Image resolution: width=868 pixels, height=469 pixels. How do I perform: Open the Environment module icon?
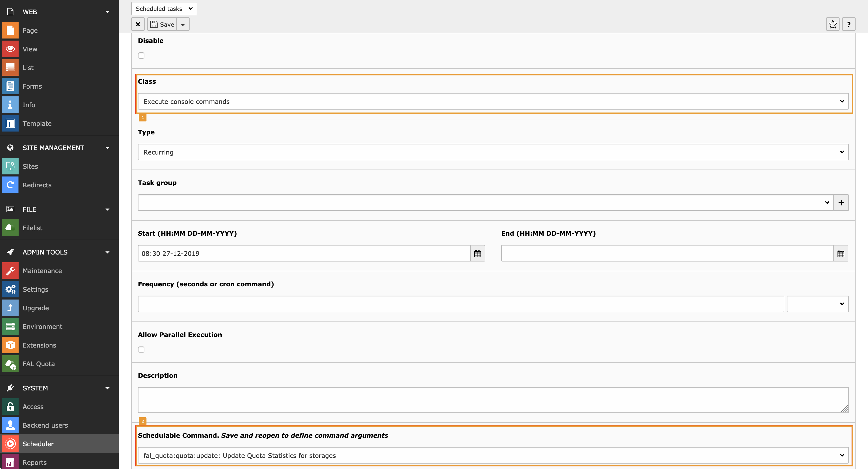(x=10, y=326)
